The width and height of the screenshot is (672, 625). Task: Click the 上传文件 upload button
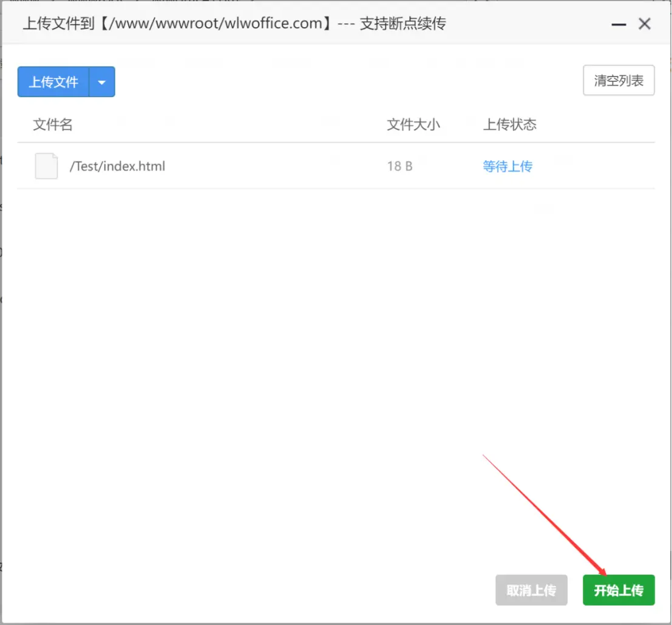(x=53, y=81)
